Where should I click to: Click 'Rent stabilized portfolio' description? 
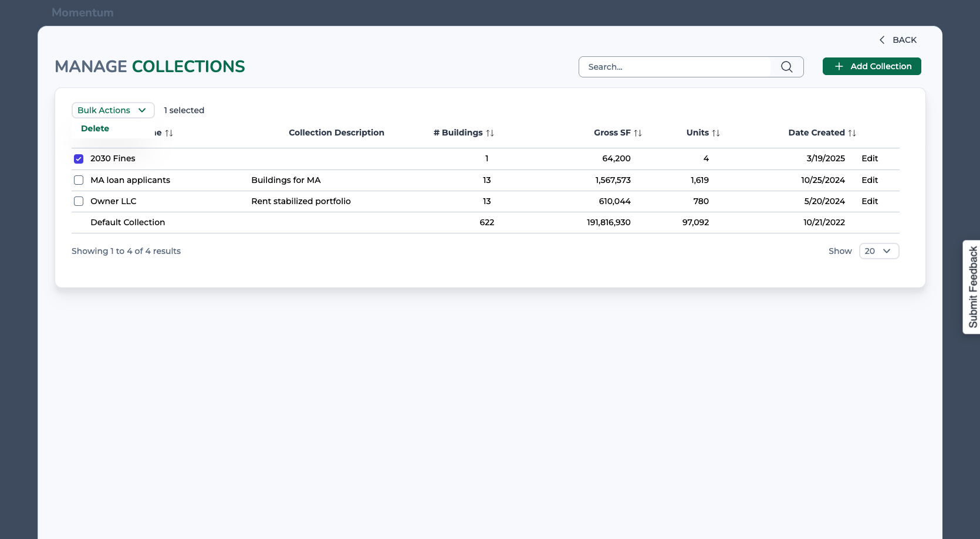click(x=301, y=201)
